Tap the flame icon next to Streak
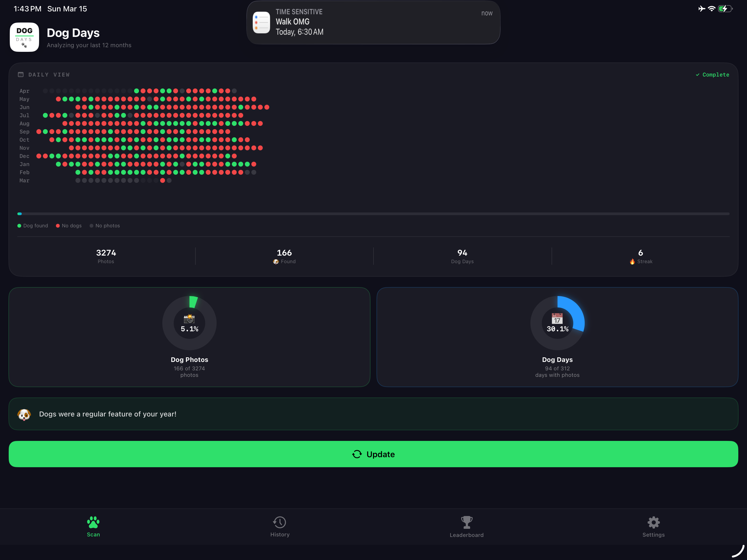 [632, 262]
